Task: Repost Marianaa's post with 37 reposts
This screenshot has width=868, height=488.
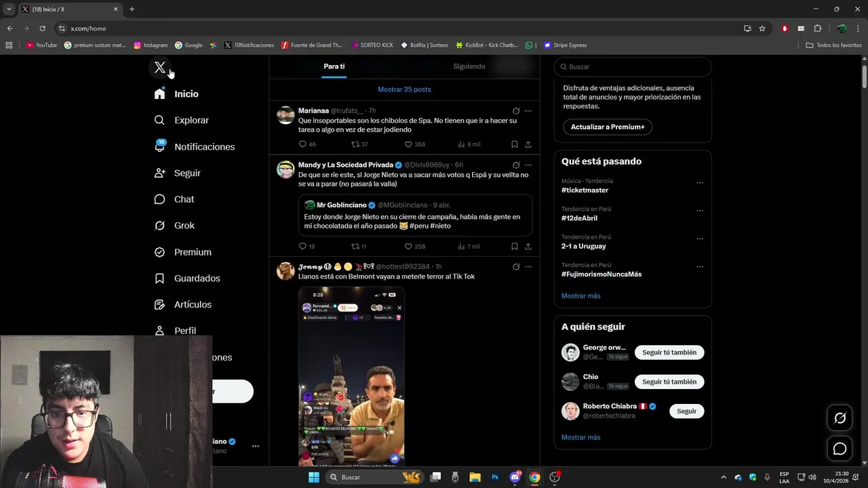Action: point(359,144)
